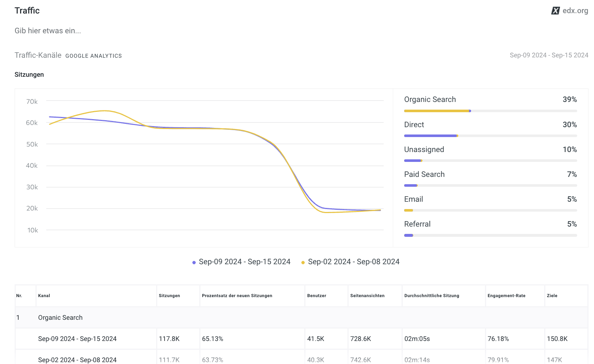Click the 7% Paid Search value
The height and width of the screenshot is (364, 594).
pos(572,174)
